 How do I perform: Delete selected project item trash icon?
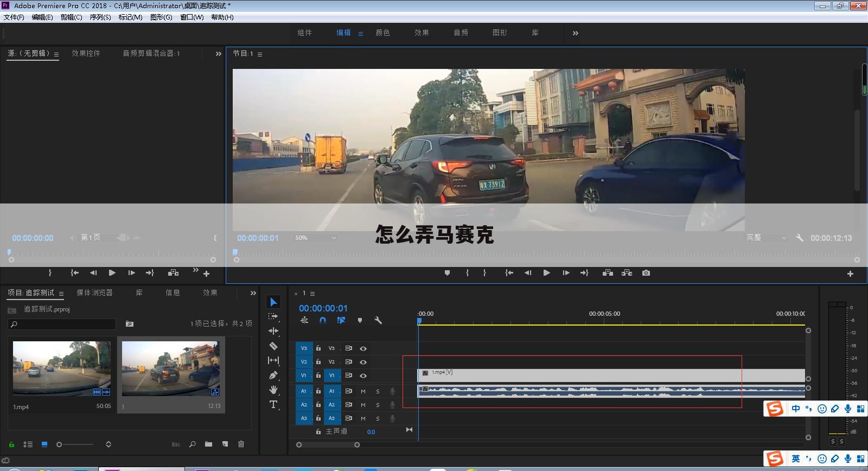pos(241,444)
